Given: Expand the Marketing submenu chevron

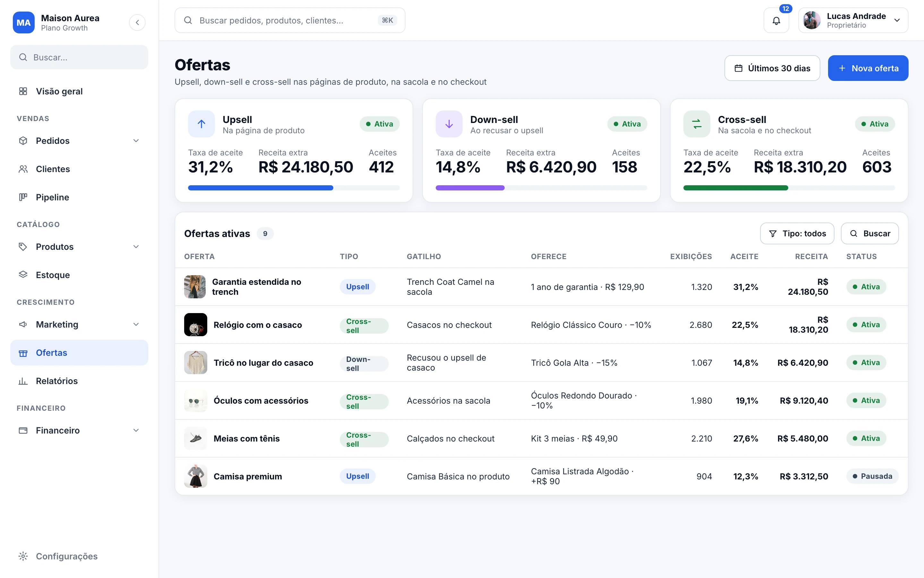Looking at the screenshot, I should pos(136,325).
